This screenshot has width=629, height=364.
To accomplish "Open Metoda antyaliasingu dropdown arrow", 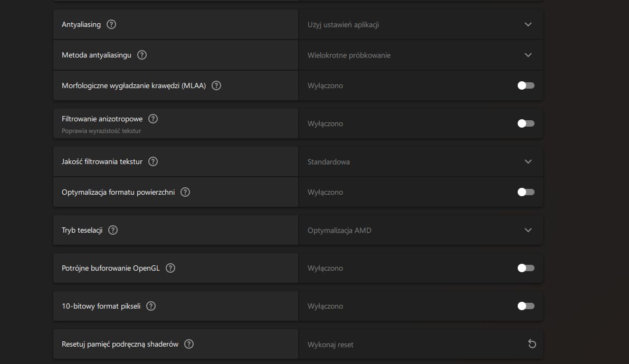I will [x=528, y=55].
